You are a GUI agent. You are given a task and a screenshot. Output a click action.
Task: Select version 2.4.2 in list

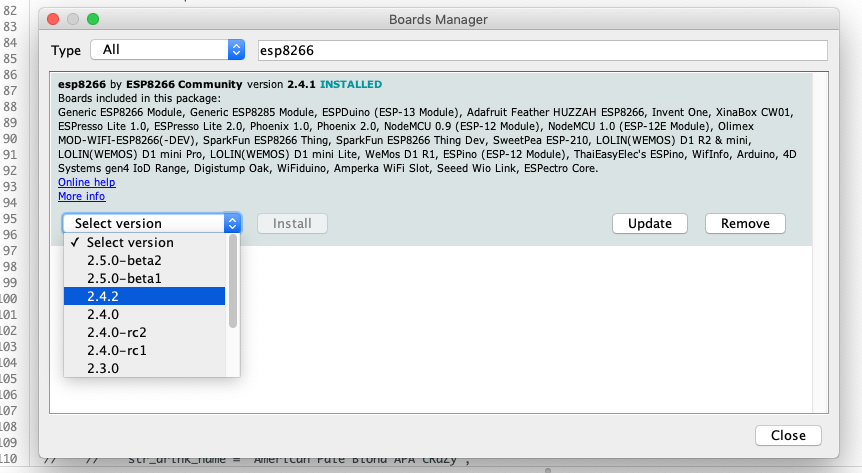tap(145, 296)
